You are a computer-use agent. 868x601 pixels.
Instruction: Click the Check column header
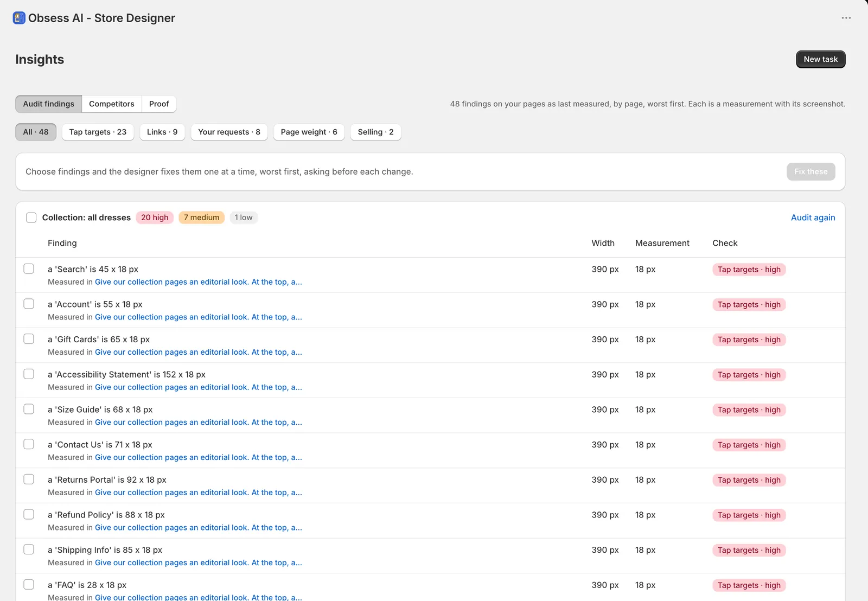coord(725,243)
